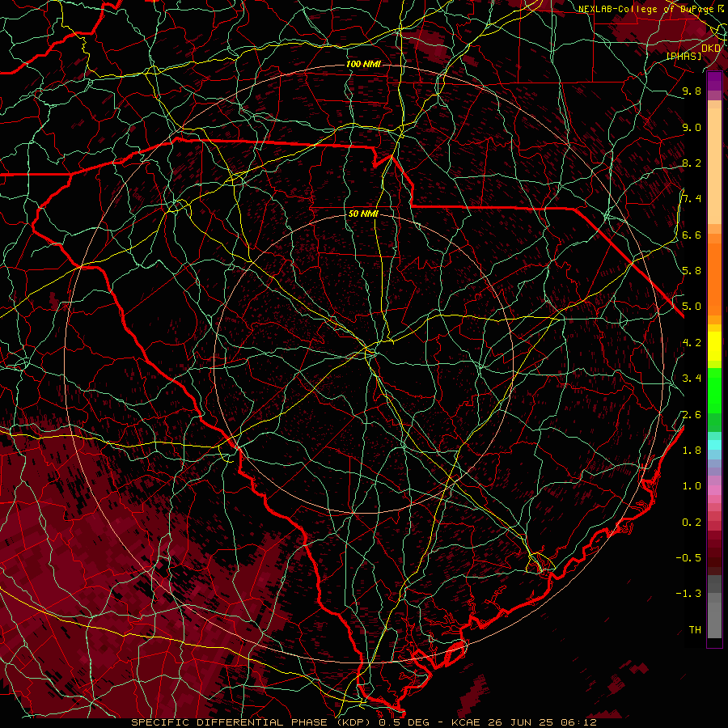Click the -0.5 legend value
This screenshot has width=728, height=728.
688,558
